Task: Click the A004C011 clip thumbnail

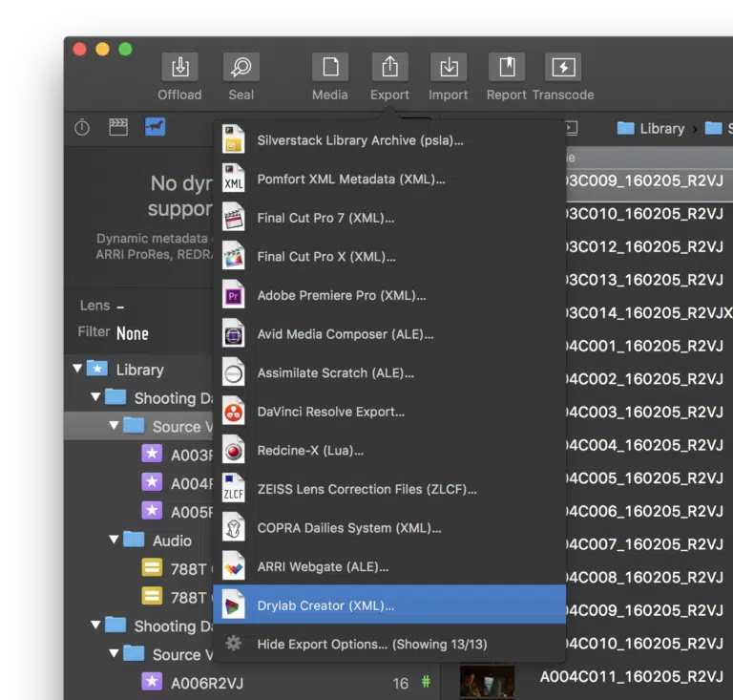Action: click(487, 682)
